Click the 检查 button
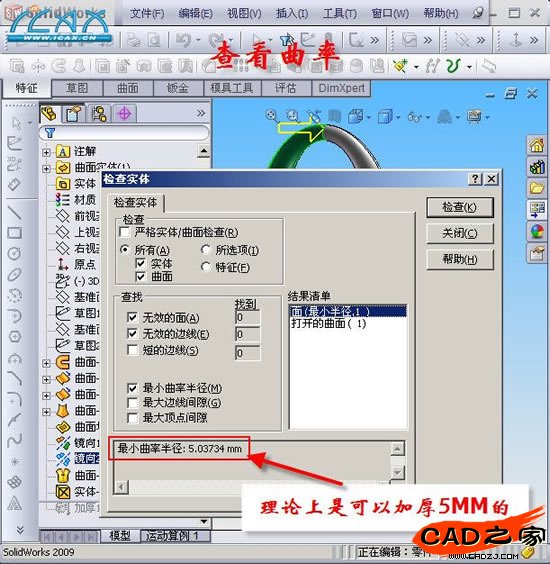The height and width of the screenshot is (564, 550). tap(459, 207)
